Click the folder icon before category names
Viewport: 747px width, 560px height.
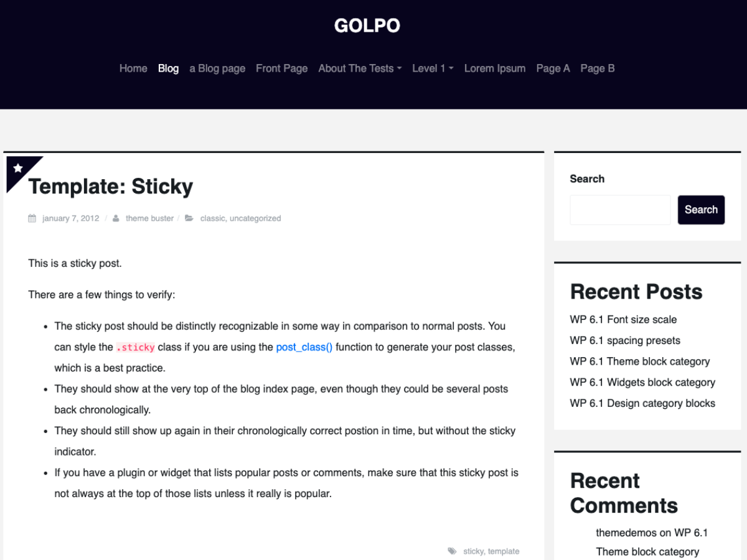[189, 218]
